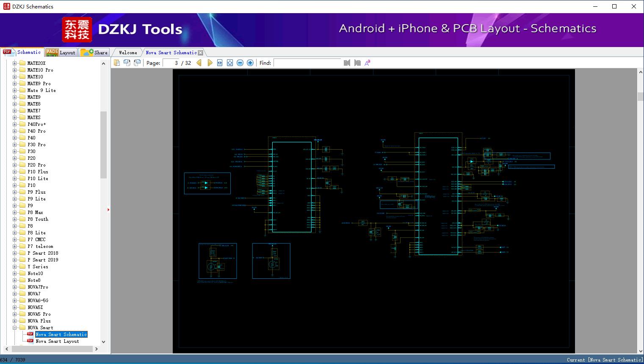Open the page thumbnails panel
The image size is (644, 364).
[x=117, y=62]
